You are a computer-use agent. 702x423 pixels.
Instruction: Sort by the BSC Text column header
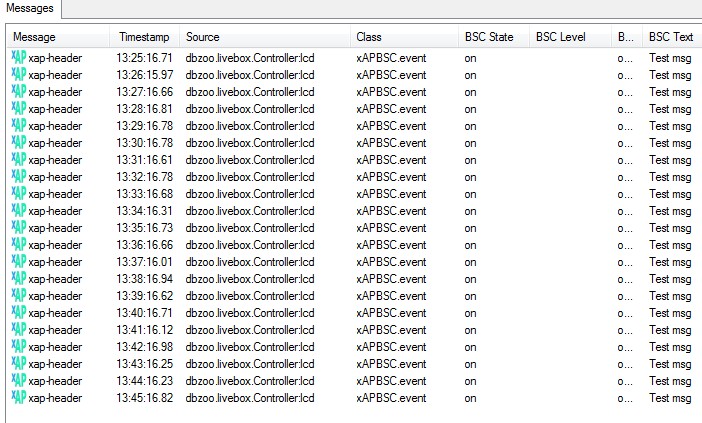[672, 37]
